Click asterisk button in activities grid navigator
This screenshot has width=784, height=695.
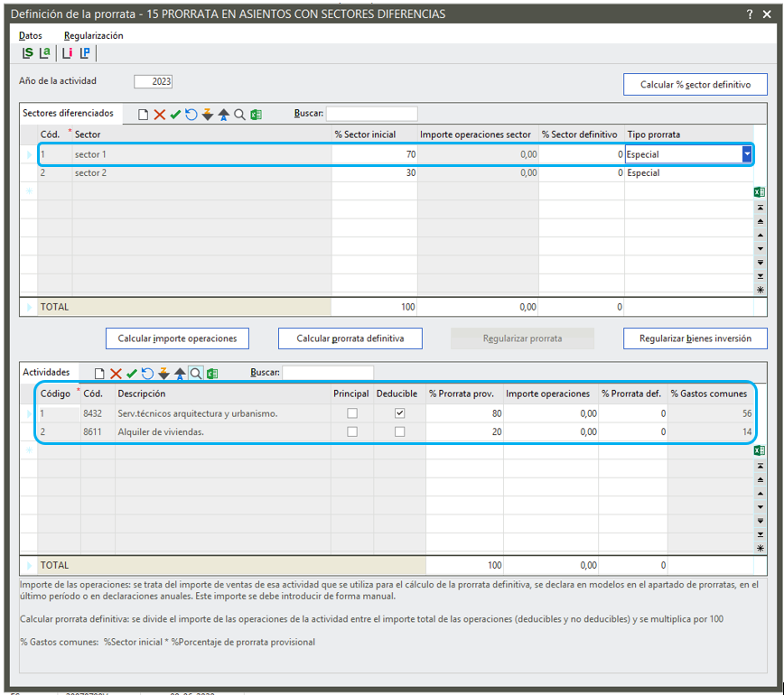760,548
